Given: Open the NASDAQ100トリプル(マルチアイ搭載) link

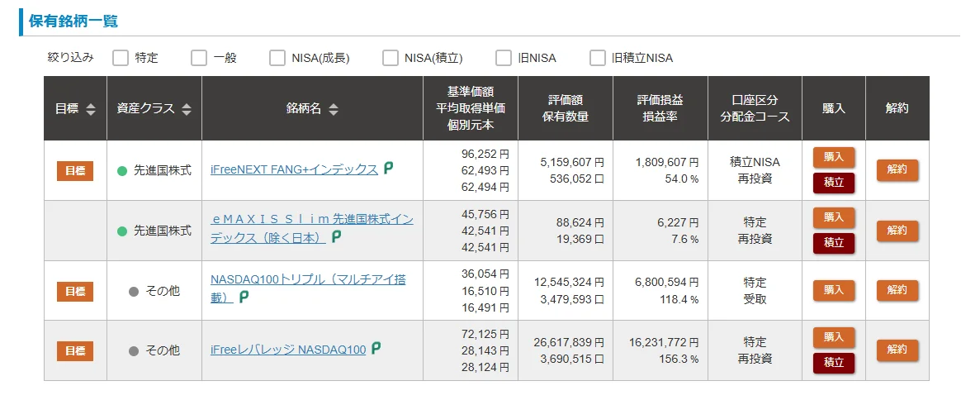Looking at the screenshot, I should tap(308, 288).
